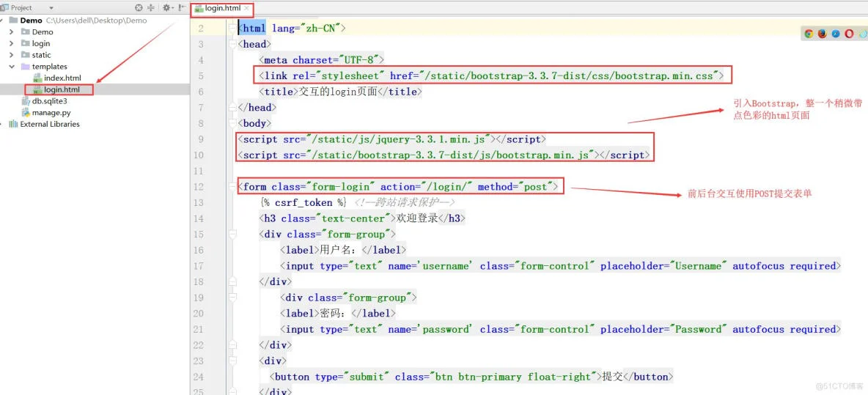The image size is (868, 395).
Task: Open Project view dropdown arrow
Action: click(51, 8)
